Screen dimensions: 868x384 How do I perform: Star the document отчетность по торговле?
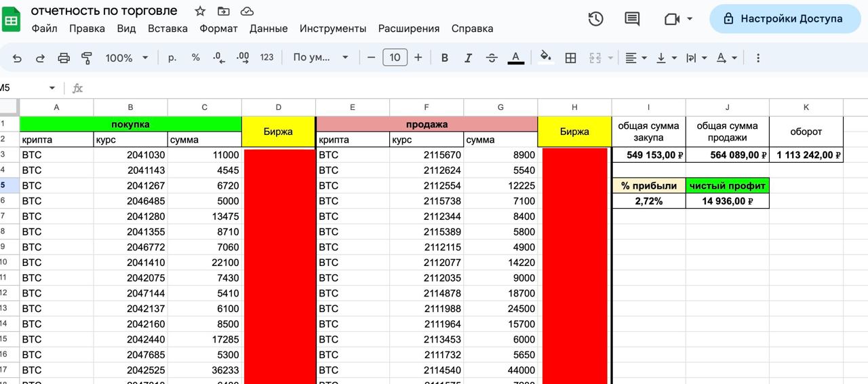pyautogui.click(x=200, y=11)
